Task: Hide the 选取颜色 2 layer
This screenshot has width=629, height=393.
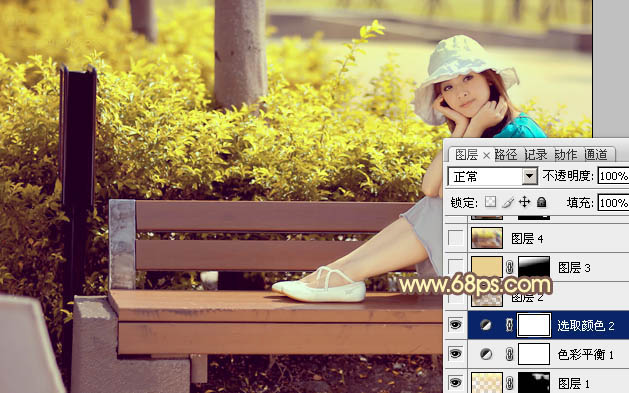Action: pyautogui.click(x=455, y=325)
